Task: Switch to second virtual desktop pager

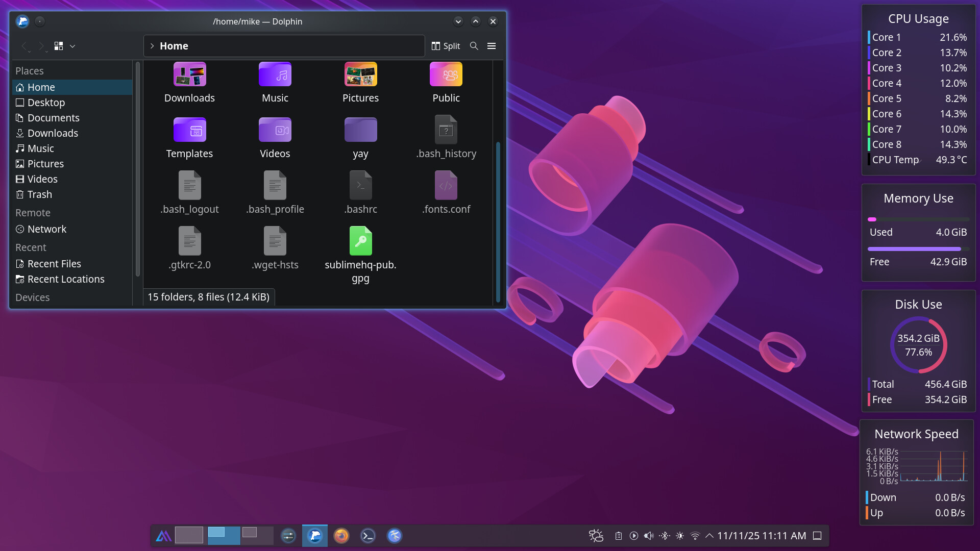Action: 224,536
